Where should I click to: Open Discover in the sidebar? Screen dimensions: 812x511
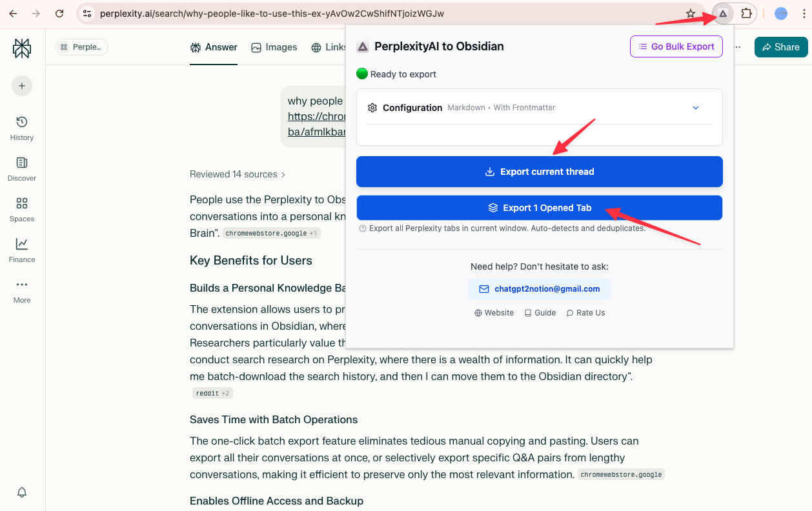tap(22, 168)
